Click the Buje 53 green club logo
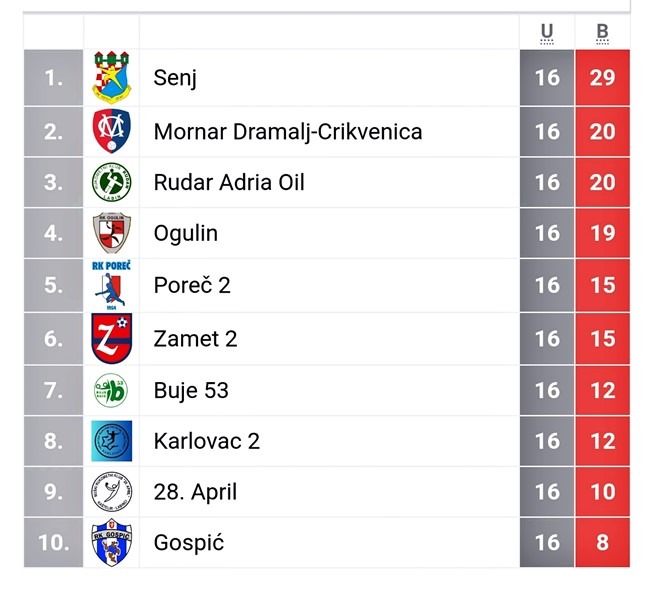The width and height of the screenshot is (650, 595). [111, 390]
